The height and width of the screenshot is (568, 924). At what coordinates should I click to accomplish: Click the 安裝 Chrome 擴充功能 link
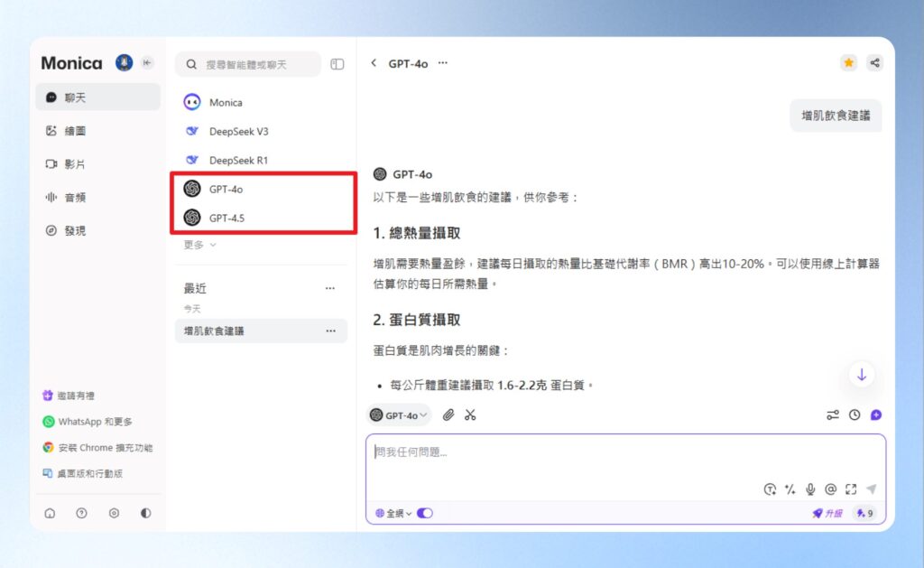(97, 448)
